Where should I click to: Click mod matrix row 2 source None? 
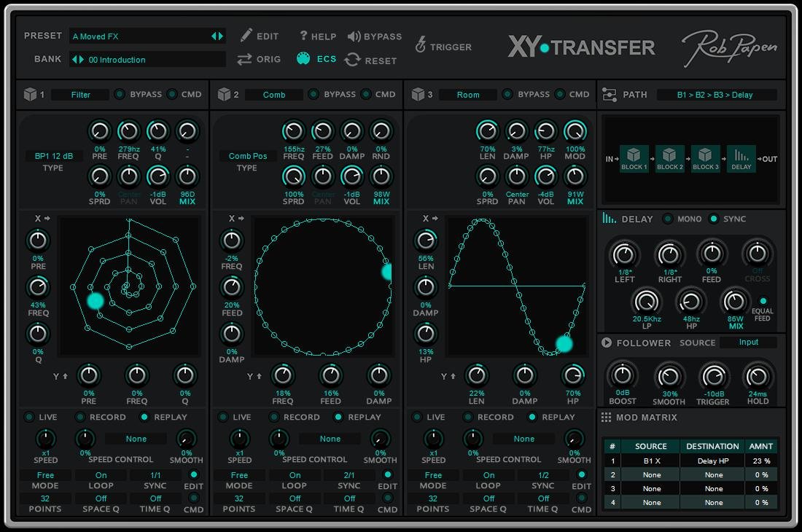click(x=652, y=474)
